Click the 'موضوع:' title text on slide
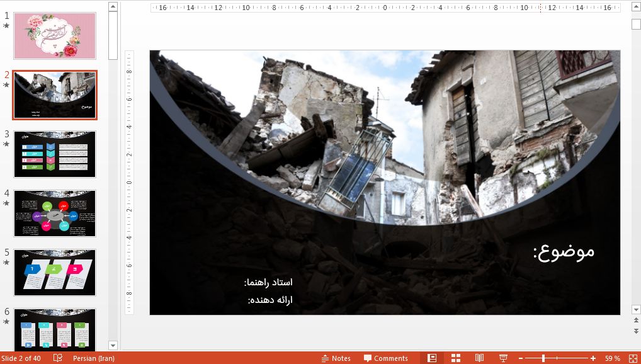Screen dimensions: 641x364 [564, 251]
